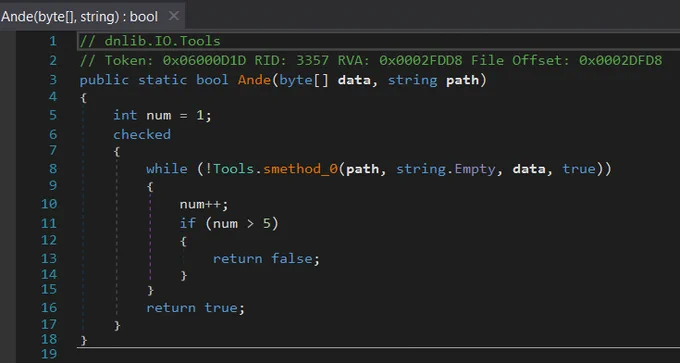Click the 'if (num > 5)' condition
This screenshot has width=680, height=363.
pos(229,223)
